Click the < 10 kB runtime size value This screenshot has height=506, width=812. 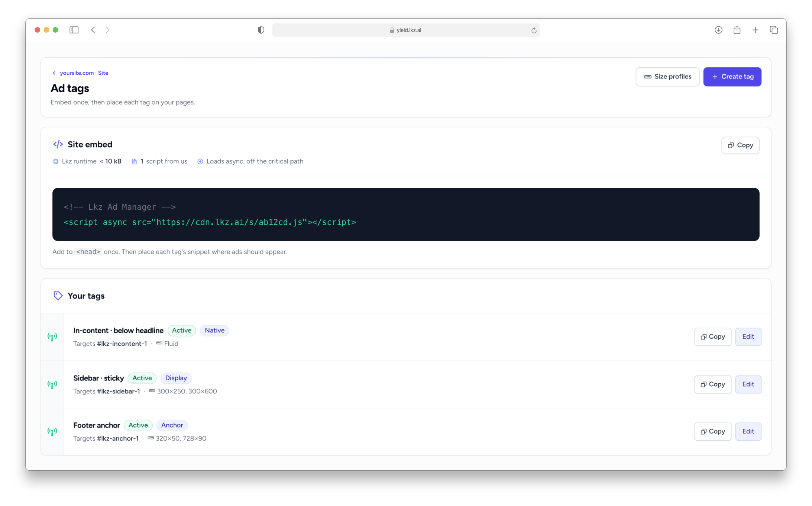[110, 161]
